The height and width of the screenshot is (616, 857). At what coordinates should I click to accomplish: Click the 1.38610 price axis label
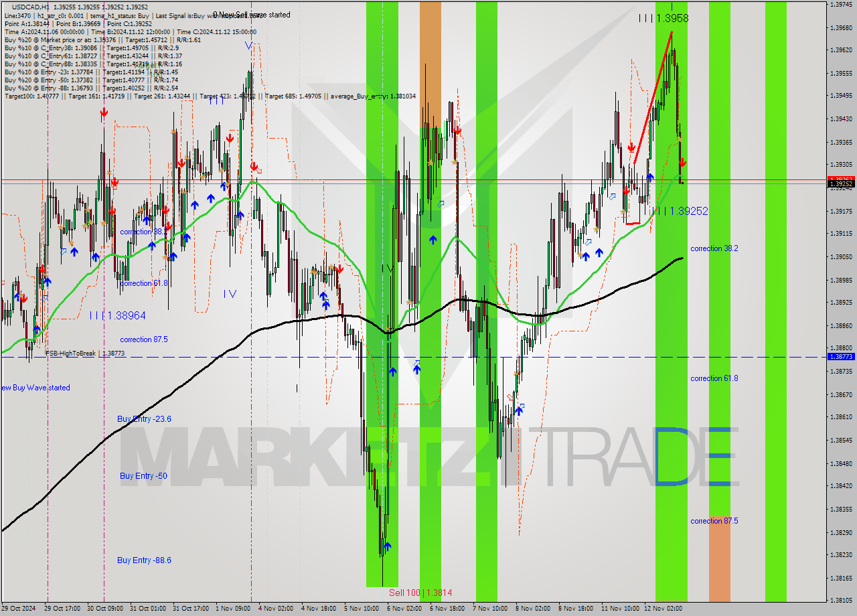(841, 416)
